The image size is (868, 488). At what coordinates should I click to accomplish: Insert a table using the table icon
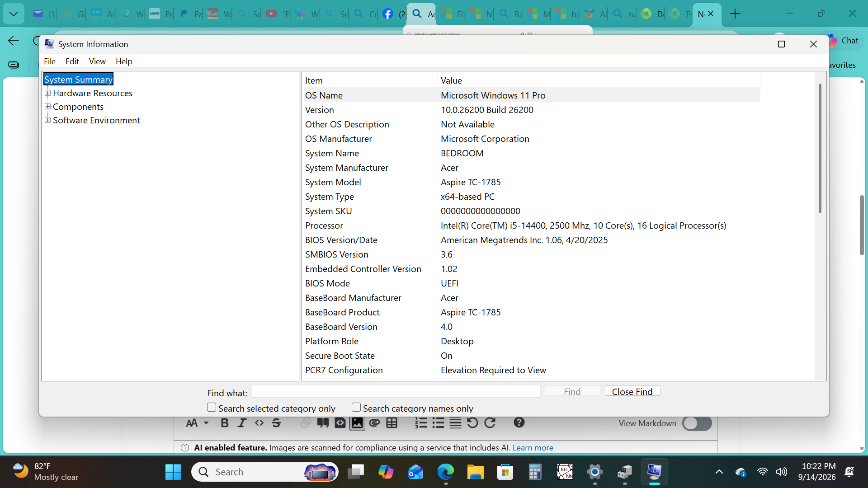coord(392,423)
